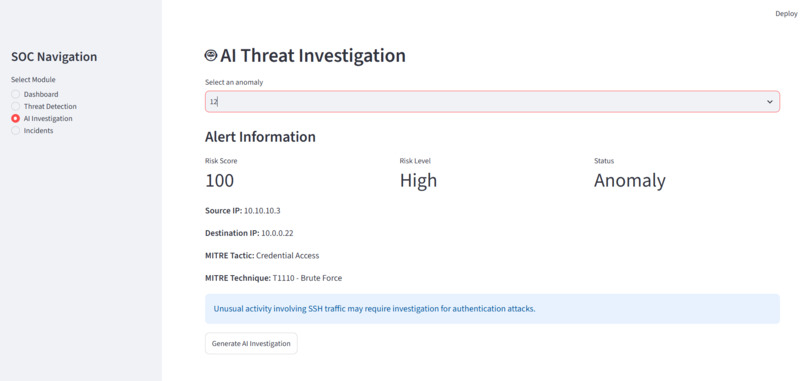Screen dimensions: 806x381
Task: Click the T1110 - Brute Force technique line
Action: point(273,278)
